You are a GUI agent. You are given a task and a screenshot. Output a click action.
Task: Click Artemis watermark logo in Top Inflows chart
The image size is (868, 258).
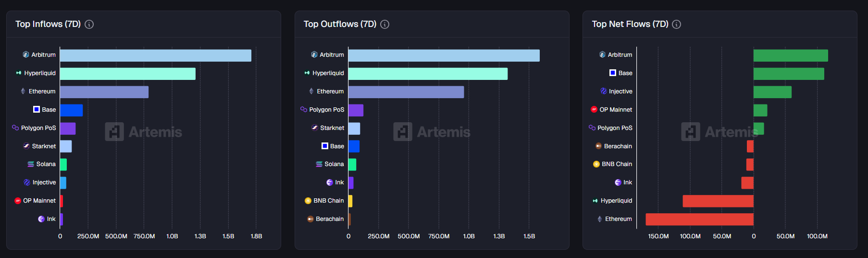[114, 132]
